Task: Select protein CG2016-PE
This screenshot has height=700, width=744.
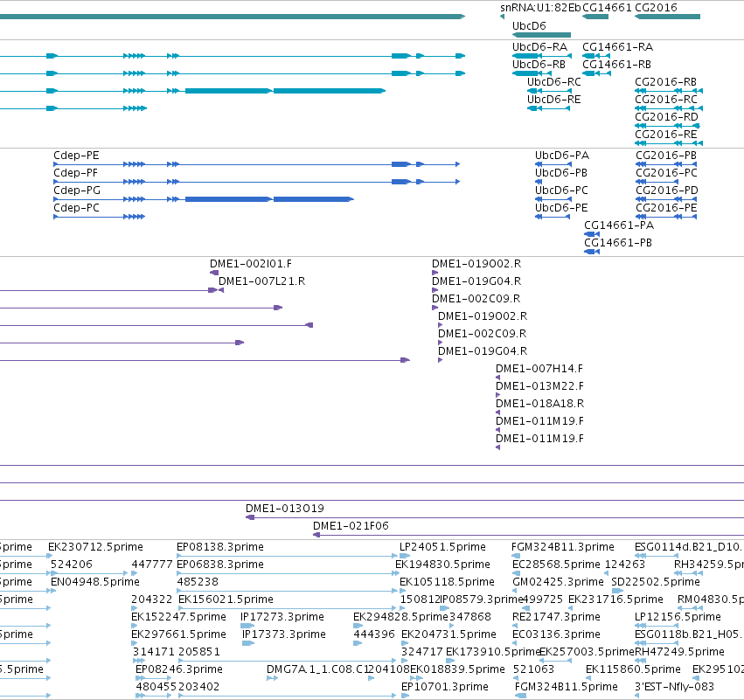Action: point(666,208)
